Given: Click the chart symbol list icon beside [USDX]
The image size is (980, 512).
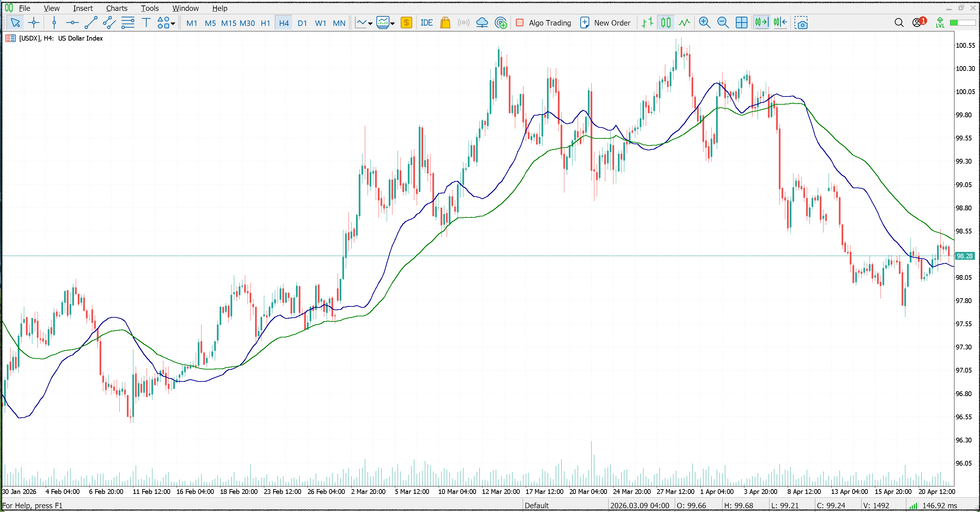Looking at the screenshot, I should coord(10,38).
